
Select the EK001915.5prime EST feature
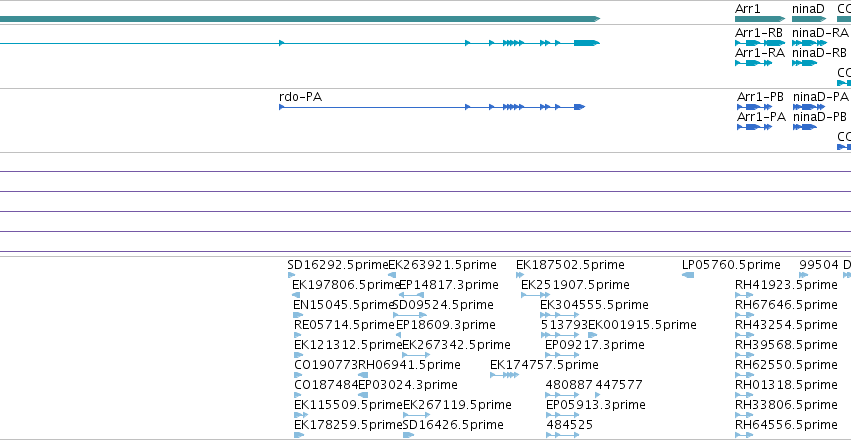[x=593, y=335]
